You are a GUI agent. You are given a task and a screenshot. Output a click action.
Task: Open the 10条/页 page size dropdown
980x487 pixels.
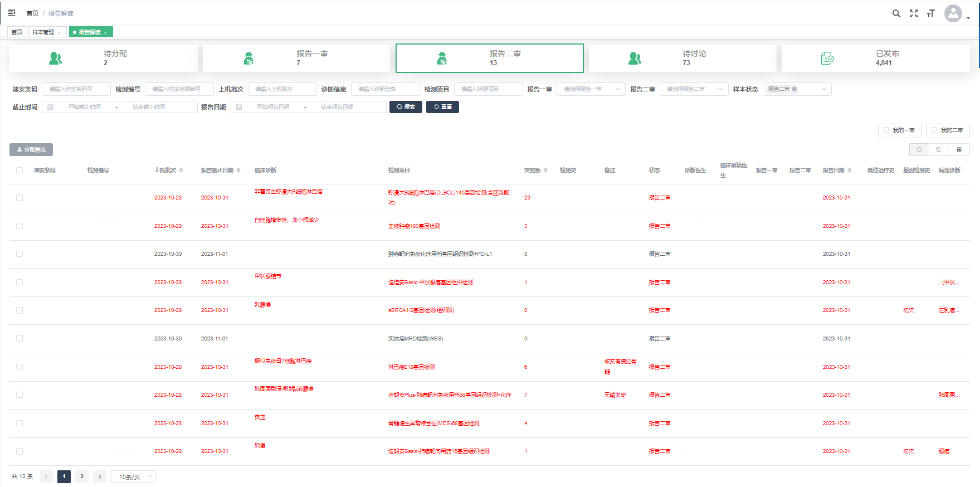click(133, 477)
